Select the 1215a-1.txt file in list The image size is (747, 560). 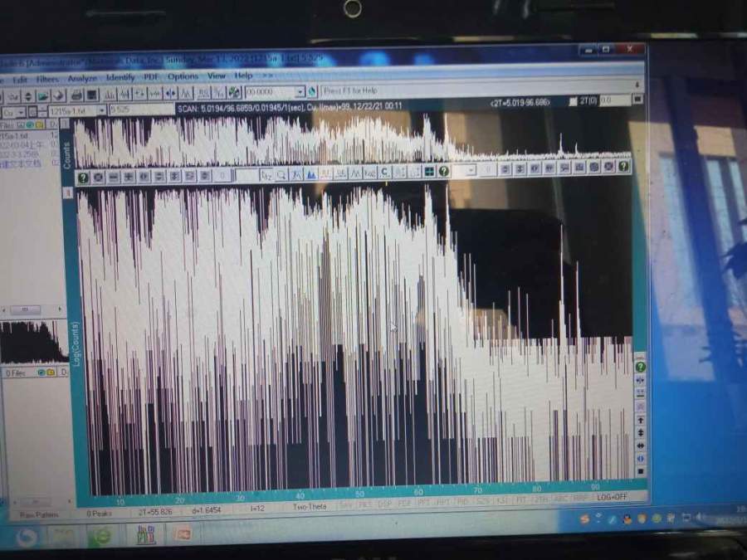[x=28, y=136]
